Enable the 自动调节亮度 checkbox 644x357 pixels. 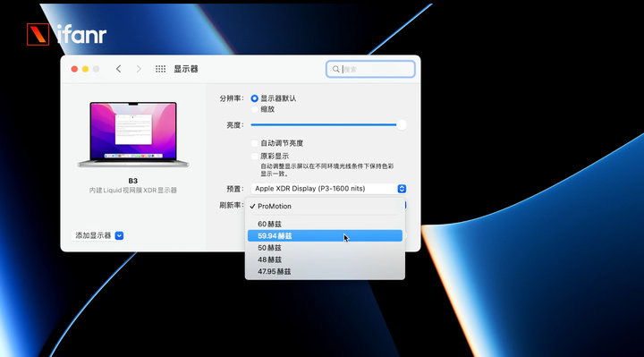point(255,143)
